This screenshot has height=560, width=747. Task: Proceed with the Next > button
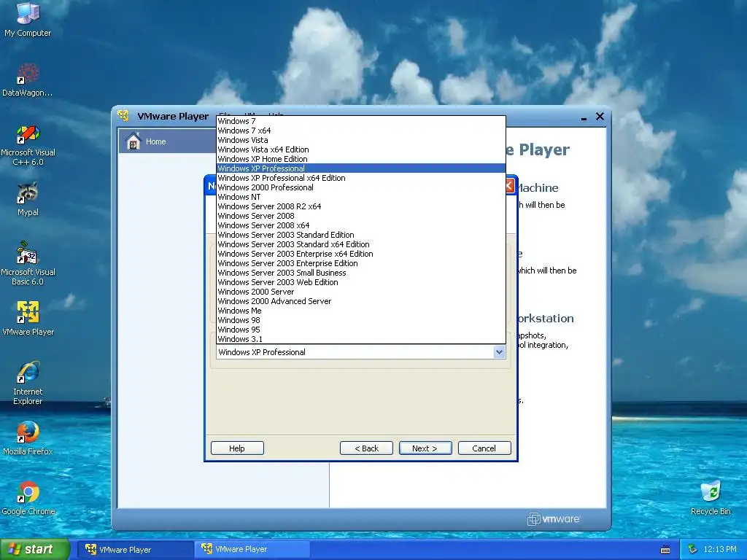point(425,448)
